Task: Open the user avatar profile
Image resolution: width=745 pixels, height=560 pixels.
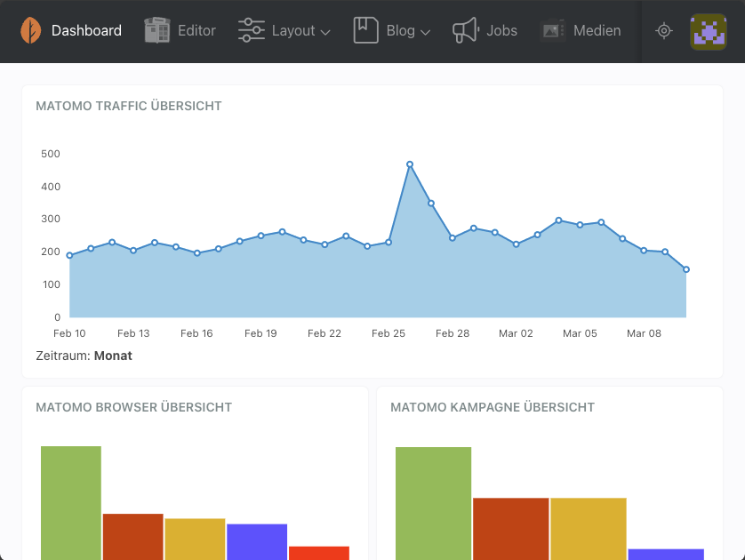Action: tap(709, 32)
